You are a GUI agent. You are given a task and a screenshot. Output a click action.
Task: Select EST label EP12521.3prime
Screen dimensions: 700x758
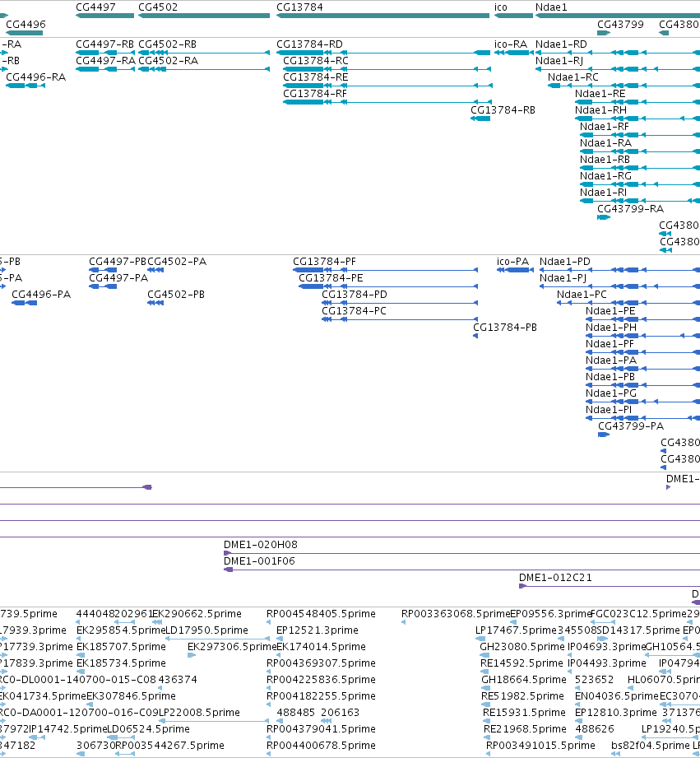pyautogui.click(x=318, y=630)
